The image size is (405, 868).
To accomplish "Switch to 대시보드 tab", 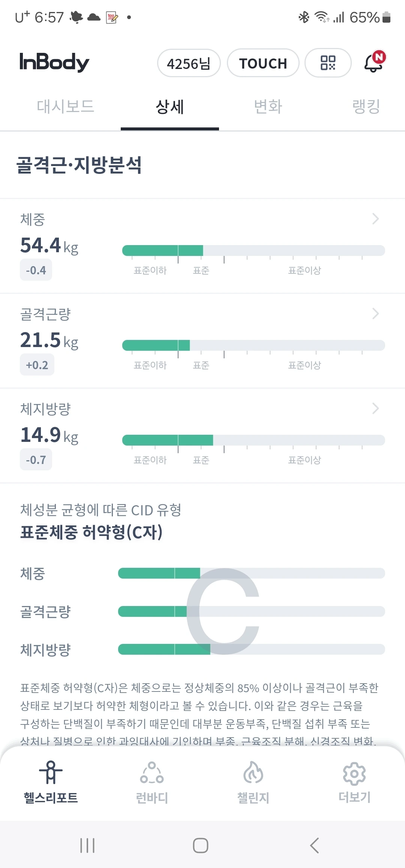I will tap(65, 107).
